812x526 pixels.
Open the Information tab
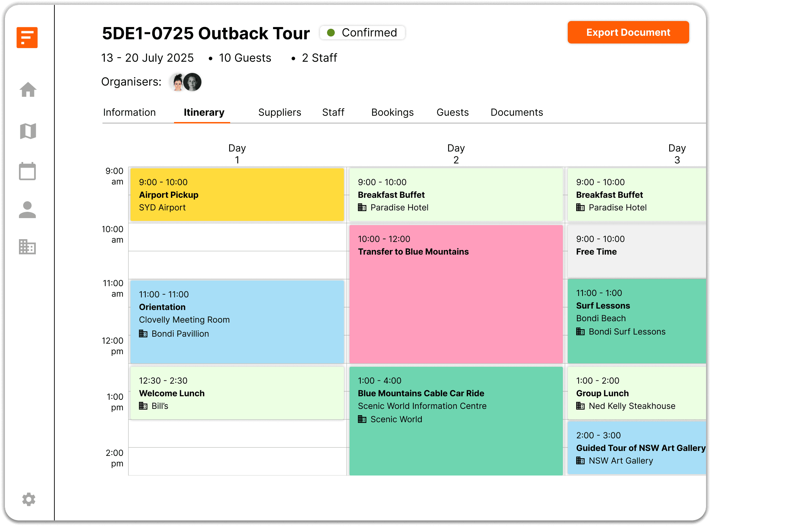(129, 113)
